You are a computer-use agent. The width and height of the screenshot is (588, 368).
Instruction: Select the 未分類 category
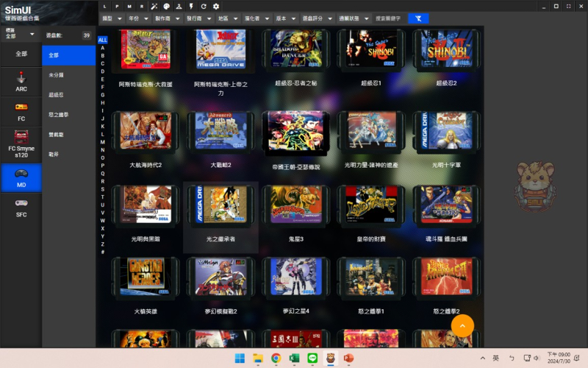(68, 75)
